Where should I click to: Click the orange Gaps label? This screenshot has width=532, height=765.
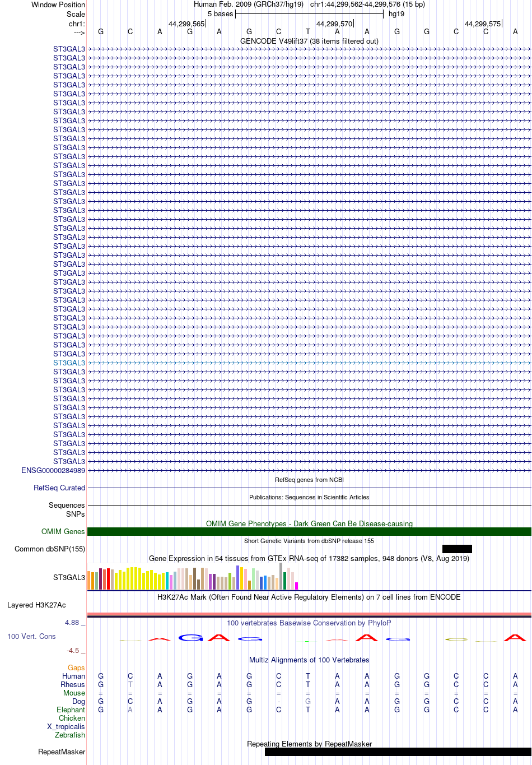pyautogui.click(x=76, y=667)
